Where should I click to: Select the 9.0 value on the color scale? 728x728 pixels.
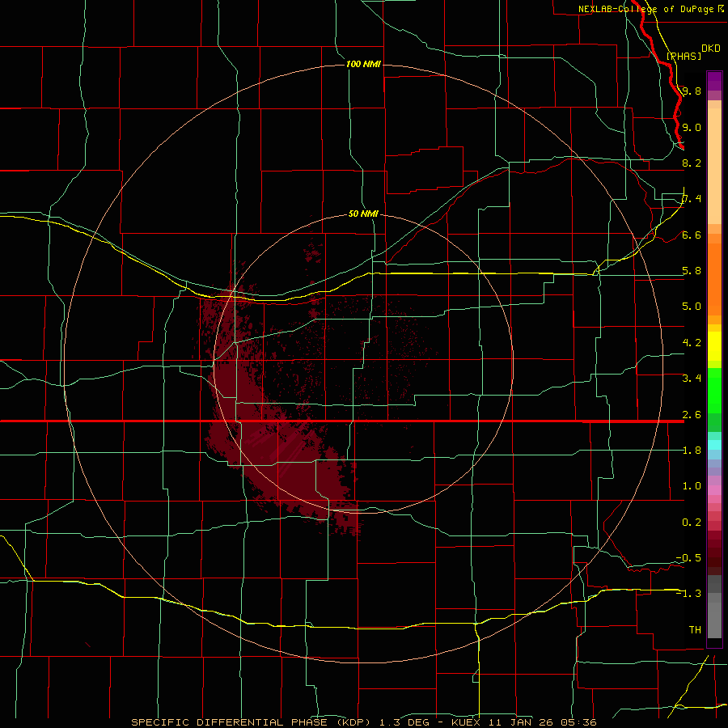(x=692, y=127)
